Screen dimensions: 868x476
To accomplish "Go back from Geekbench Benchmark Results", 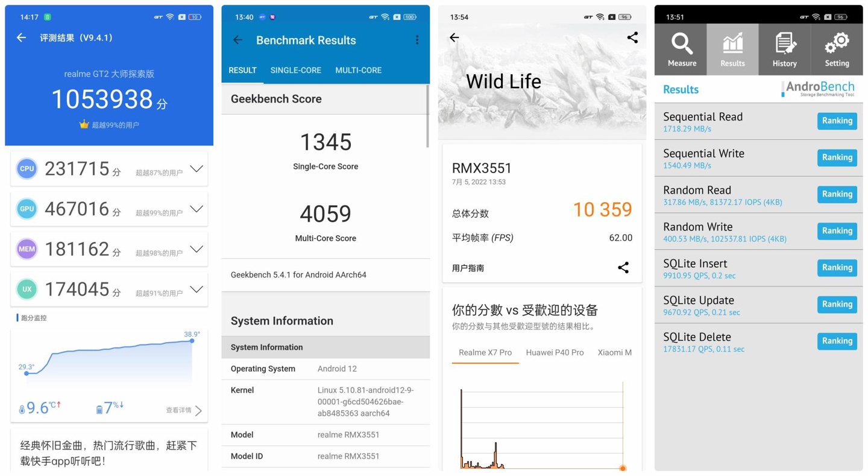I will (x=238, y=40).
